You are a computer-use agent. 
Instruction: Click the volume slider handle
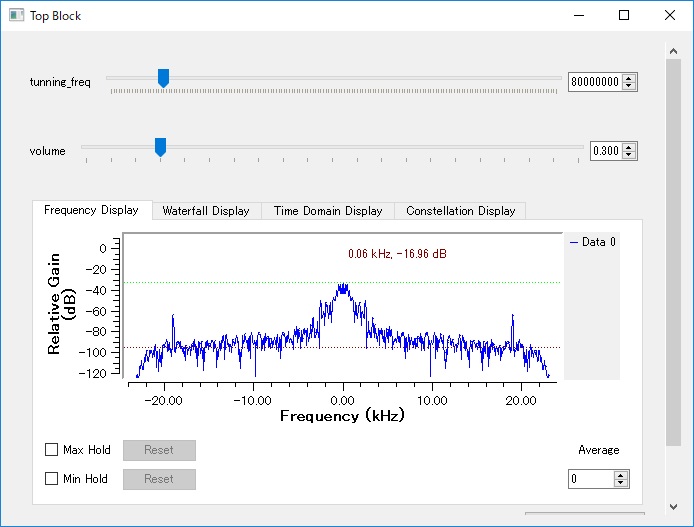[x=160, y=147]
